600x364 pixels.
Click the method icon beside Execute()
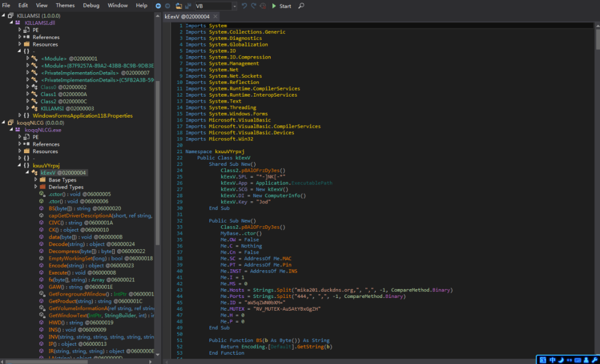coord(42,272)
